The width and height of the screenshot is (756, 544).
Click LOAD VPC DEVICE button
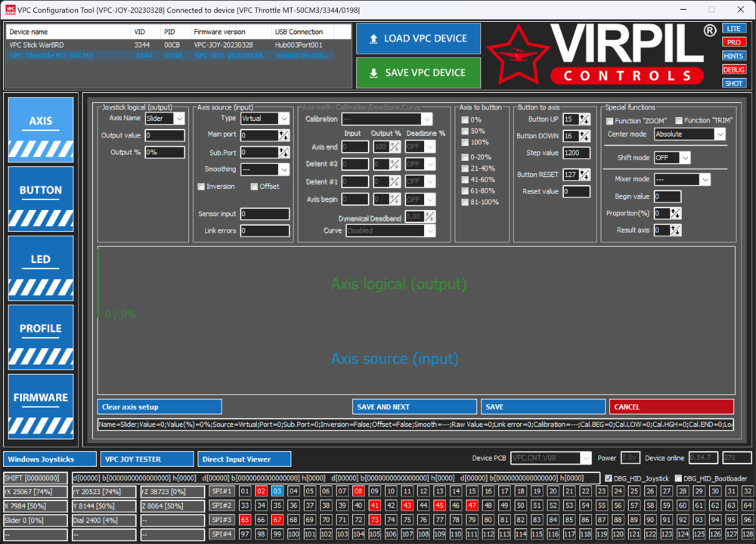coord(418,39)
